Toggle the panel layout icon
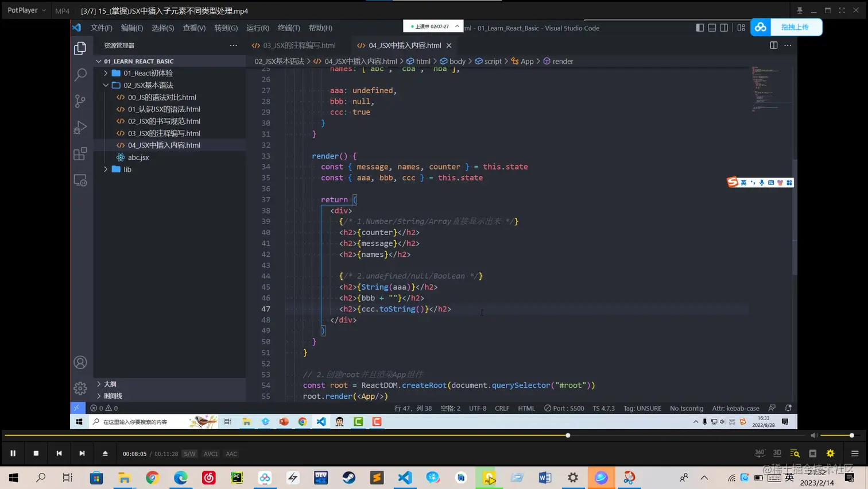The width and height of the screenshot is (868, 489). click(712, 28)
